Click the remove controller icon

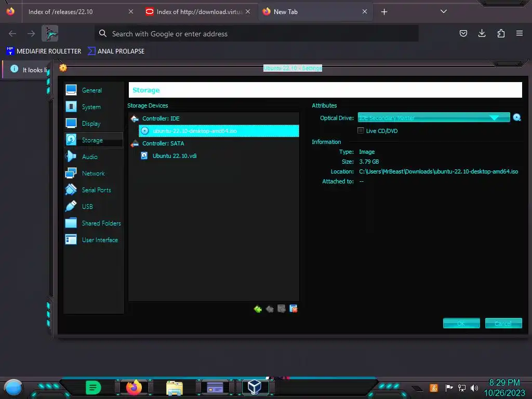click(x=270, y=309)
